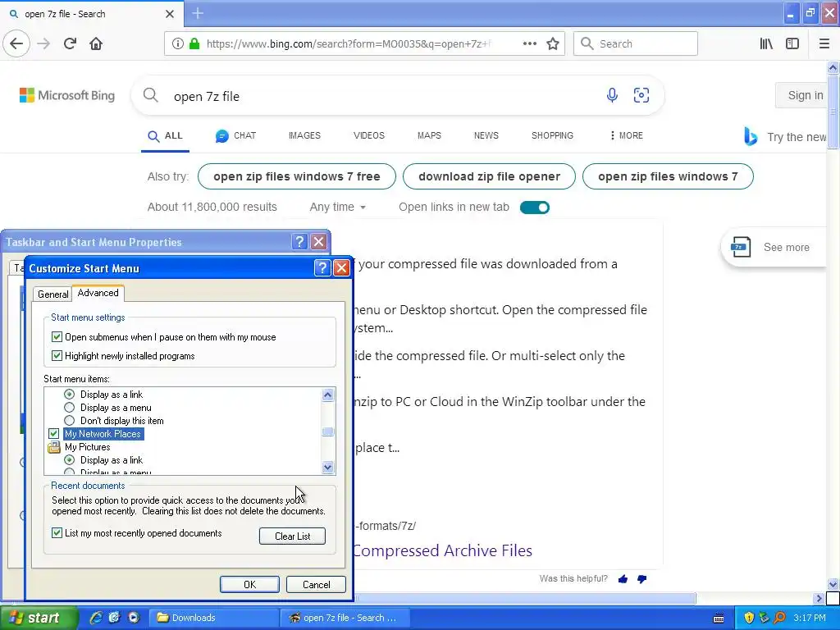Image resolution: width=840 pixels, height=630 pixels.
Task: View site info via the address bar info icon
Action: [177, 43]
